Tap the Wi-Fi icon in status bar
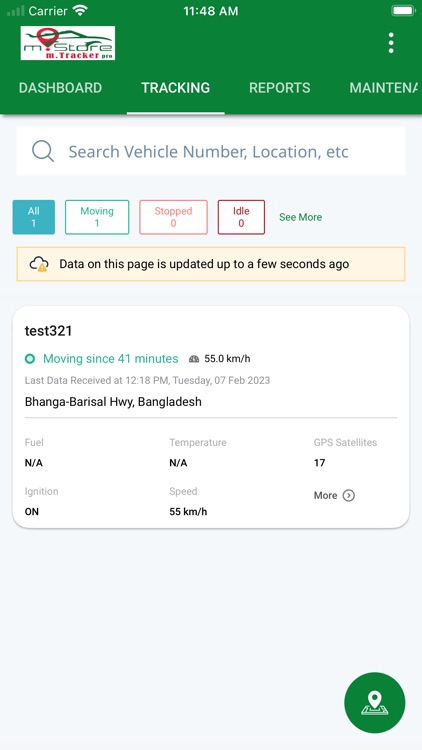Viewport: 422px width, 750px height. [x=81, y=11]
